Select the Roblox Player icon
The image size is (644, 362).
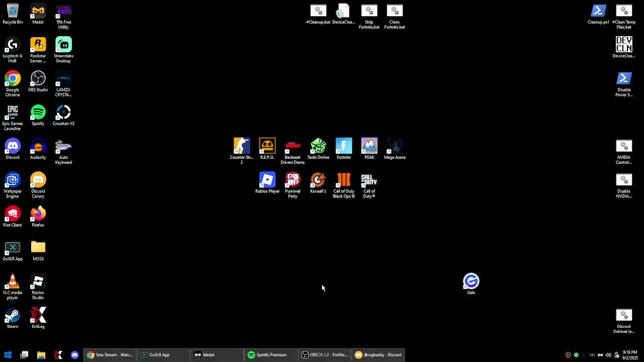[267, 183]
